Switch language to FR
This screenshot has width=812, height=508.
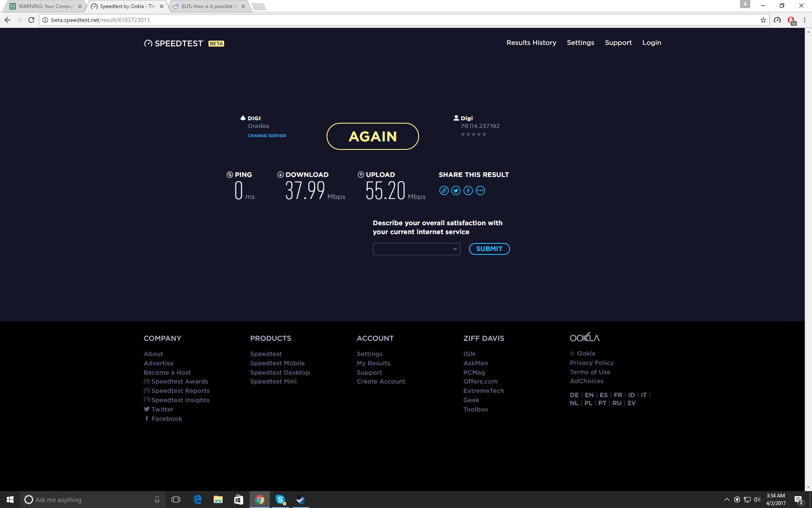click(x=618, y=395)
